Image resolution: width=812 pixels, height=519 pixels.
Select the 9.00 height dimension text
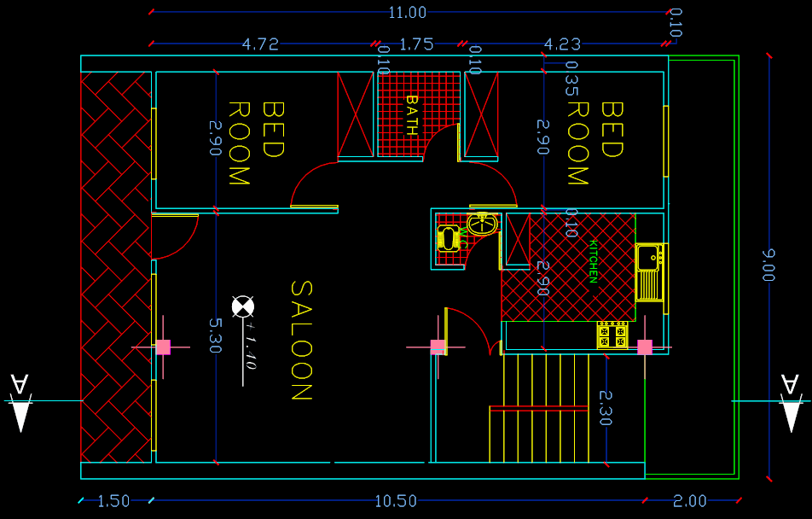click(768, 265)
